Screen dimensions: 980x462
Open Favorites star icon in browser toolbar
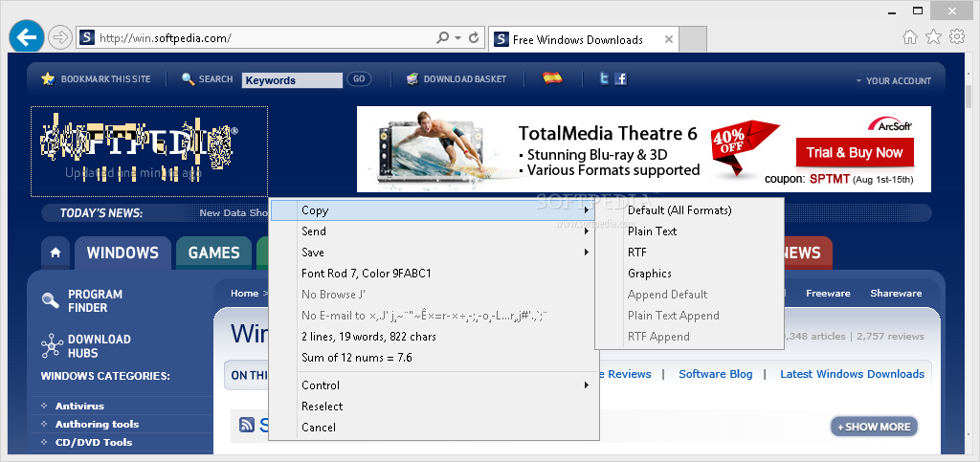click(933, 37)
